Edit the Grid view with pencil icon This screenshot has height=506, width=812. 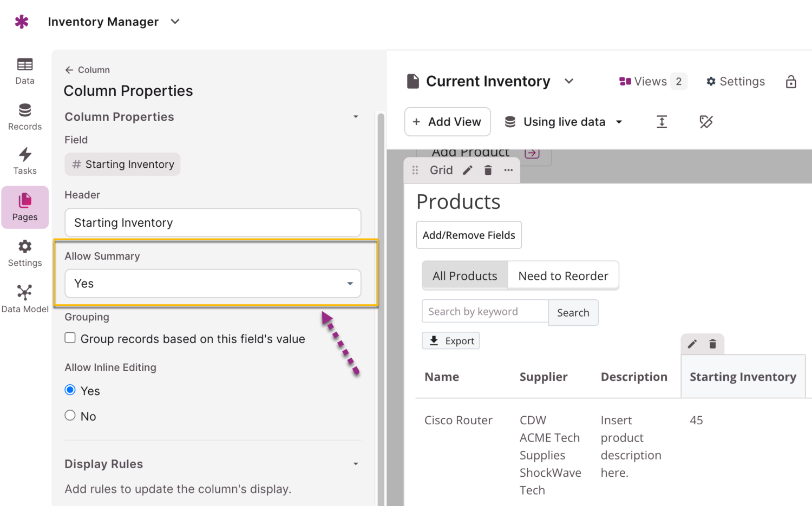(468, 170)
